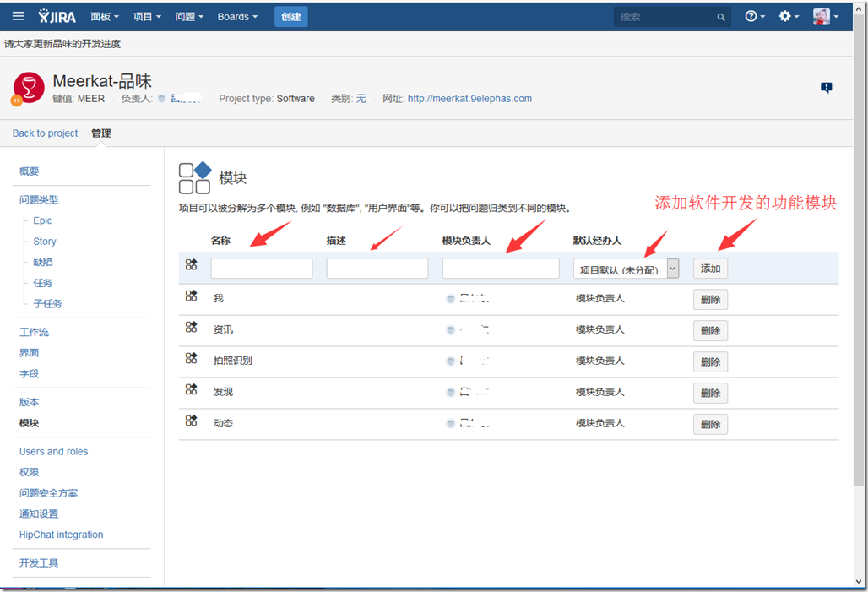
Task: Click the 名称 name input field
Action: click(x=262, y=269)
